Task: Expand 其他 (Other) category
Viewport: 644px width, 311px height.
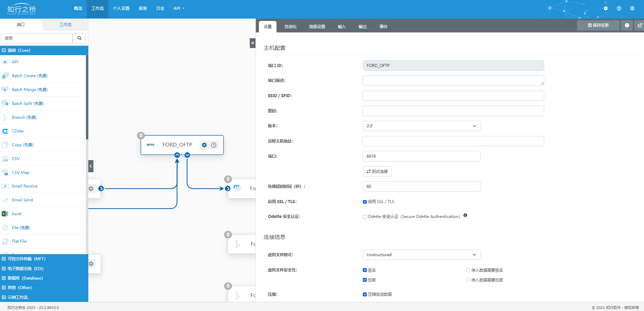Action: coord(44,288)
